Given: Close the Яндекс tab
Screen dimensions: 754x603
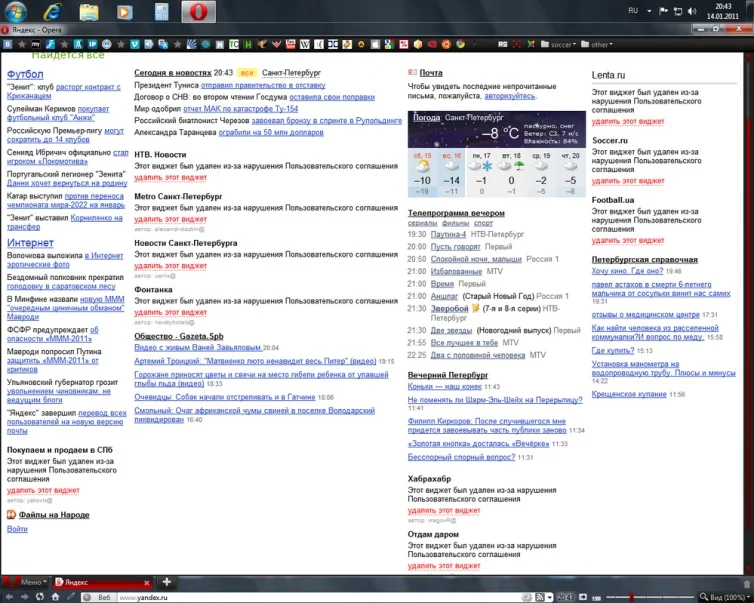Looking at the screenshot, I should (147, 582).
